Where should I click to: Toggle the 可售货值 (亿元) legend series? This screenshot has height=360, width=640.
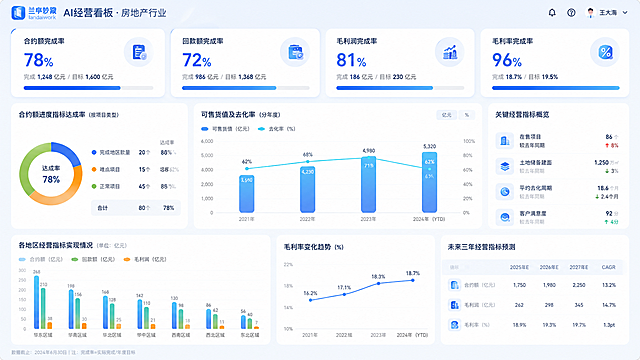pyautogui.click(x=225, y=129)
